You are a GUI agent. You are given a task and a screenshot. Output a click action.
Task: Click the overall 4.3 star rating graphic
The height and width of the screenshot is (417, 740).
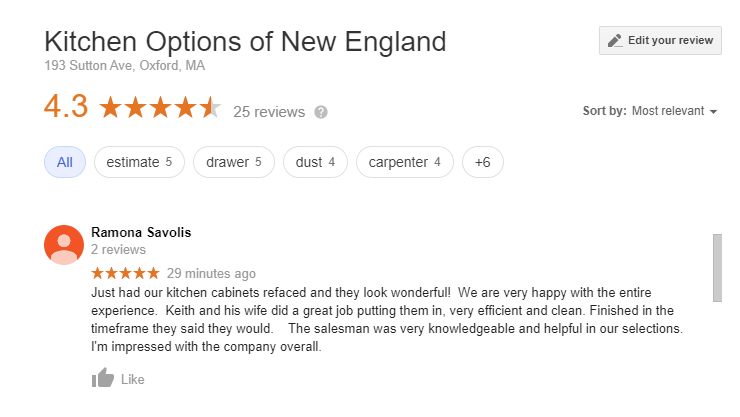click(160, 108)
